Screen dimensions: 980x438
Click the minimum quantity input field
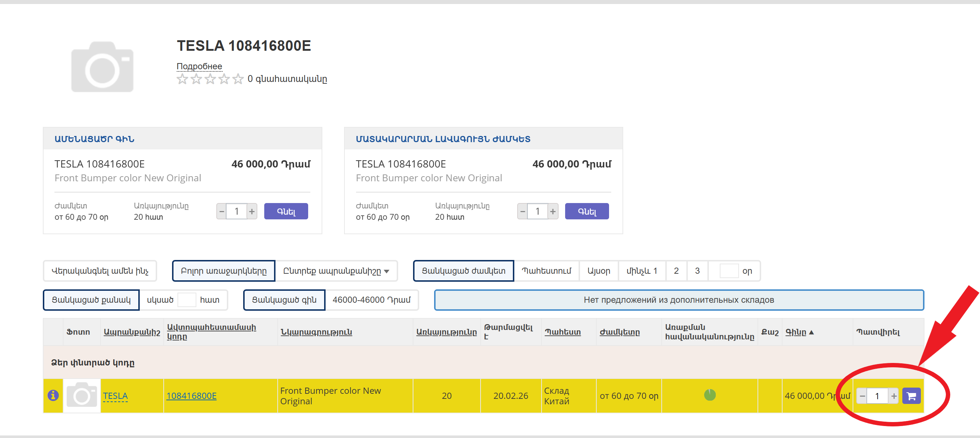click(187, 300)
